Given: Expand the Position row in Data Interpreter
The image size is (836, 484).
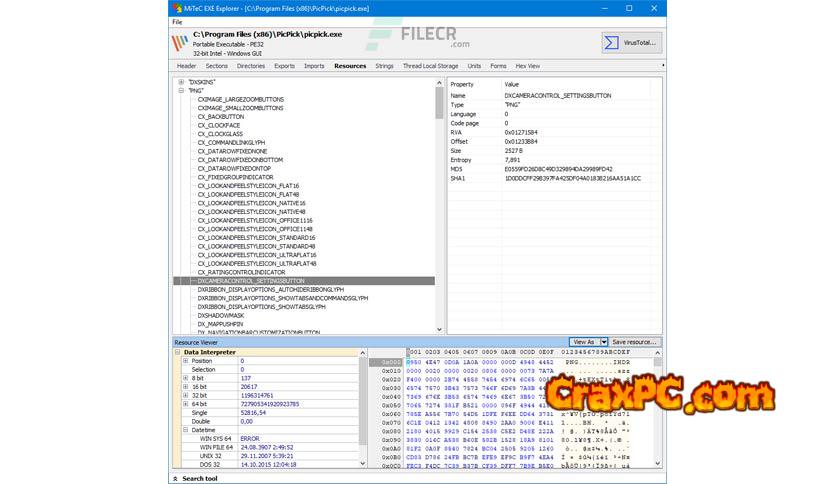Looking at the screenshot, I should click(x=184, y=361).
